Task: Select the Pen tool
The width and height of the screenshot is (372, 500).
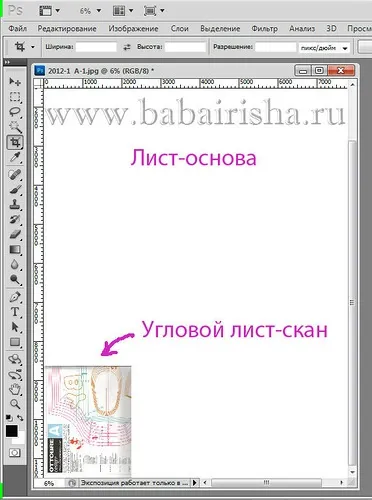Action: click(15, 297)
